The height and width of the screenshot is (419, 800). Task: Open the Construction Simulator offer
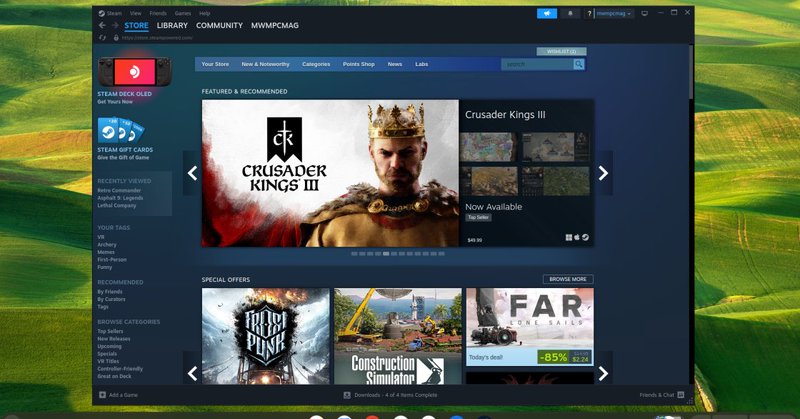[x=398, y=336]
